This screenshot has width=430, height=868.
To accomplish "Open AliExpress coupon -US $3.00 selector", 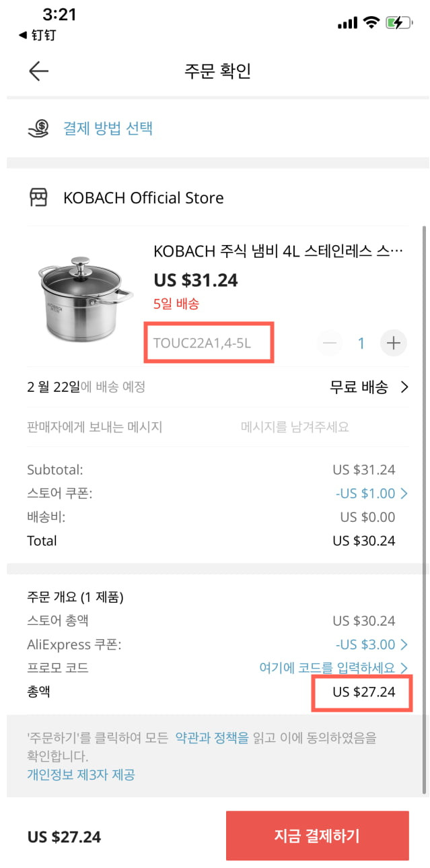I will pos(371,644).
